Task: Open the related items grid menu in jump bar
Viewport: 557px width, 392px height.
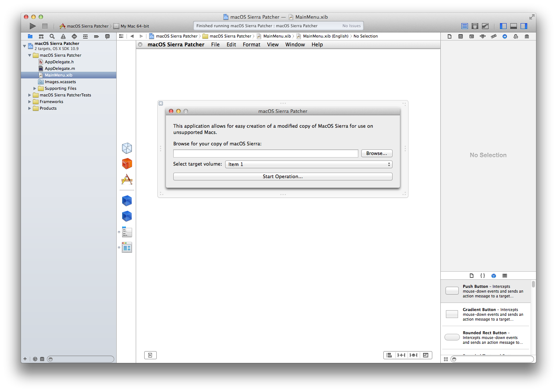Action: pos(121,36)
